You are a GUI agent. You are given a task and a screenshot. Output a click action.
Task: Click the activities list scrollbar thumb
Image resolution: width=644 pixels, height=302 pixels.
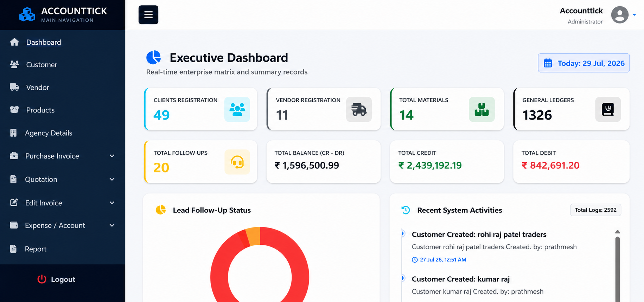[x=617, y=269]
